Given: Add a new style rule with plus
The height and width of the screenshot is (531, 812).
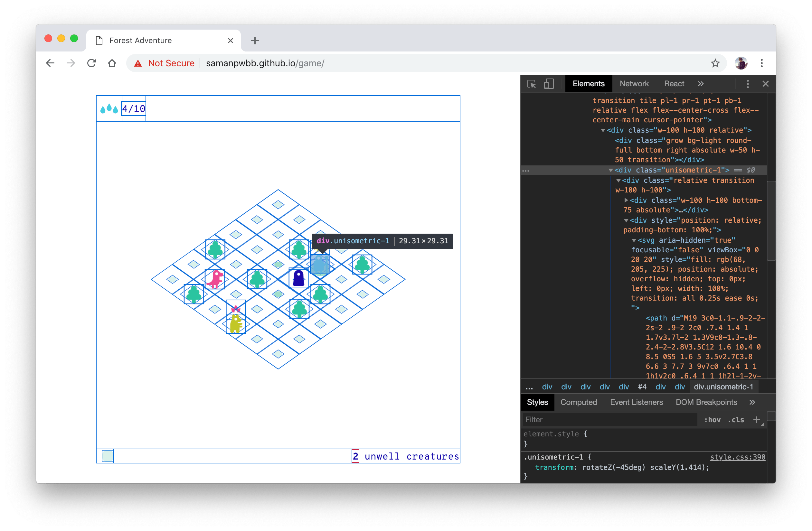Looking at the screenshot, I should click(756, 419).
